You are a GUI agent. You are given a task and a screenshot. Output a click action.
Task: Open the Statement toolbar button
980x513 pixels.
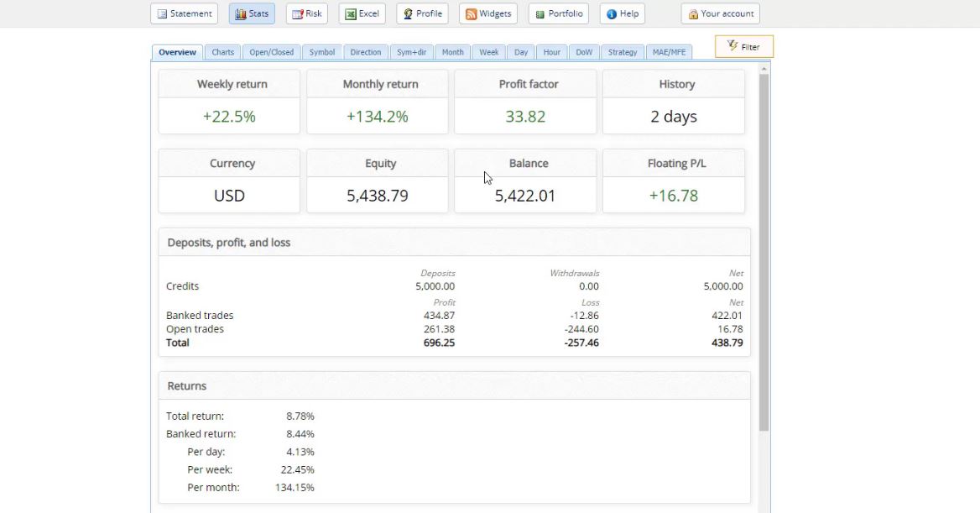point(184,13)
